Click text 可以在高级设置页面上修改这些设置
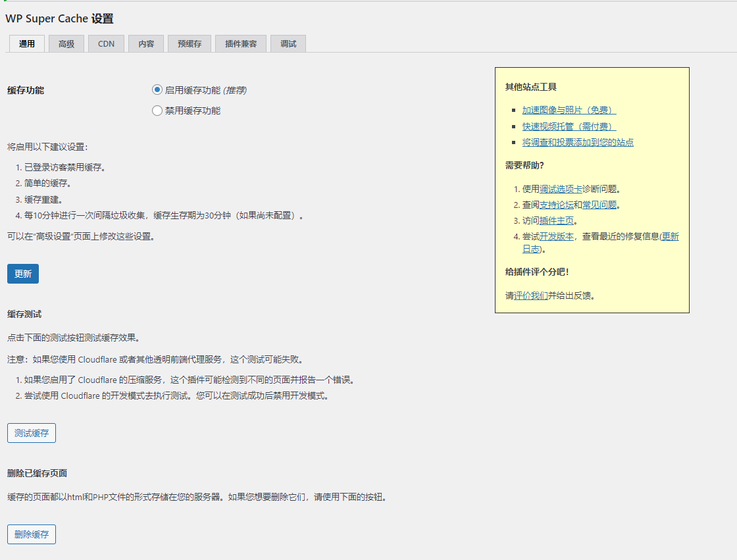This screenshot has width=737, height=560. (82, 236)
